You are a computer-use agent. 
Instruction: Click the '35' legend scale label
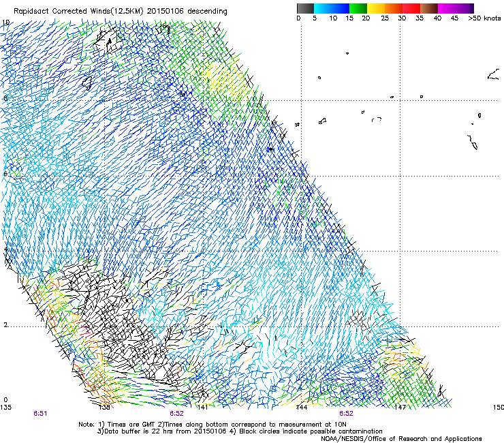tap(420, 18)
